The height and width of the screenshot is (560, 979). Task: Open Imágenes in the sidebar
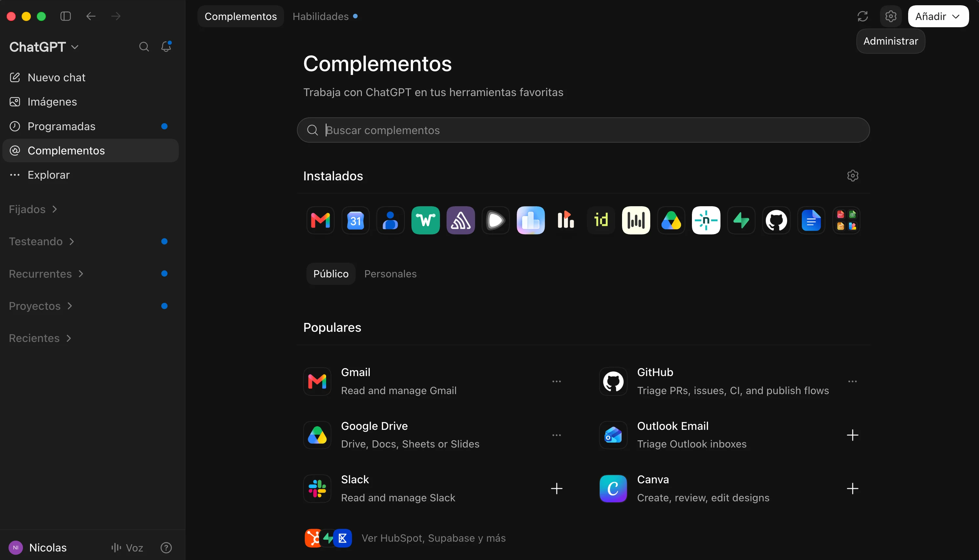click(x=91, y=102)
